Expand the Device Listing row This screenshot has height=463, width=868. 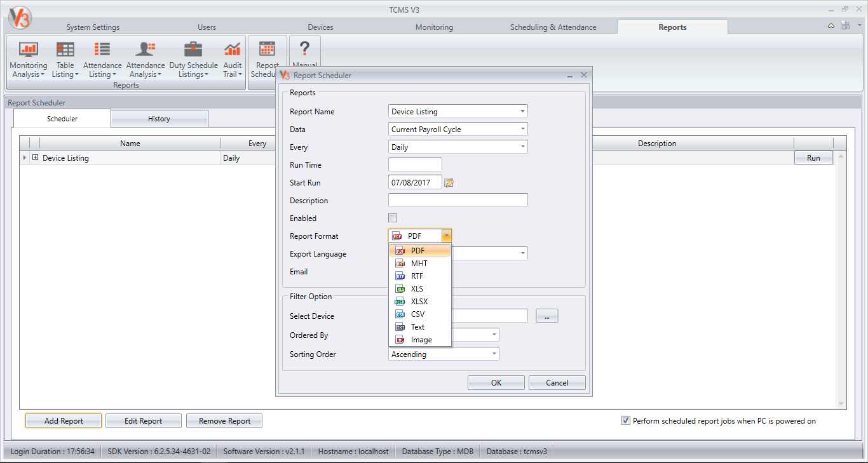[x=35, y=158]
